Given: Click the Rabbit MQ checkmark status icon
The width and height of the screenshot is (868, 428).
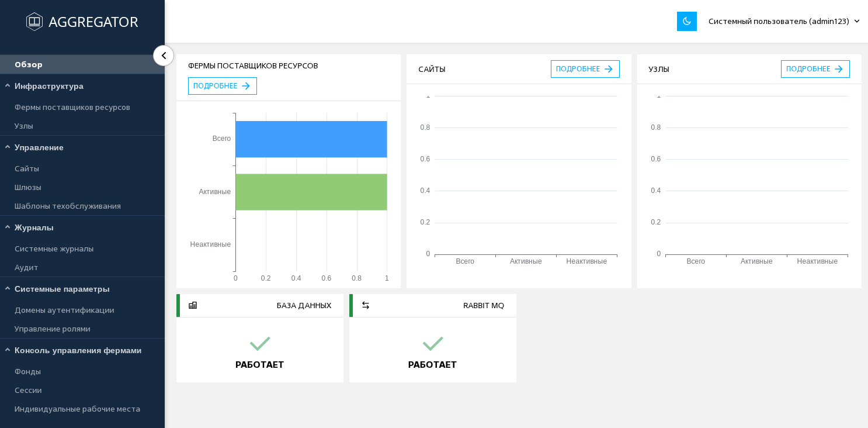Looking at the screenshot, I should (x=433, y=343).
